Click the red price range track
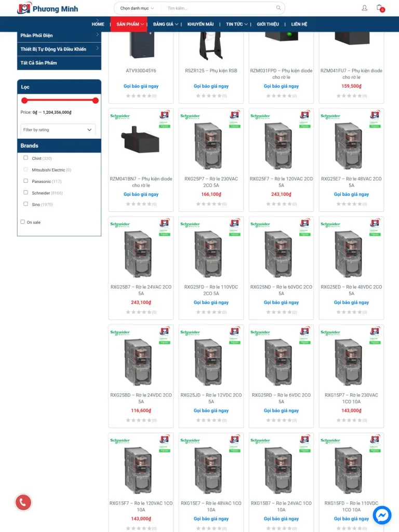Screen dimensions: 399x532 pyautogui.click(x=60, y=100)
